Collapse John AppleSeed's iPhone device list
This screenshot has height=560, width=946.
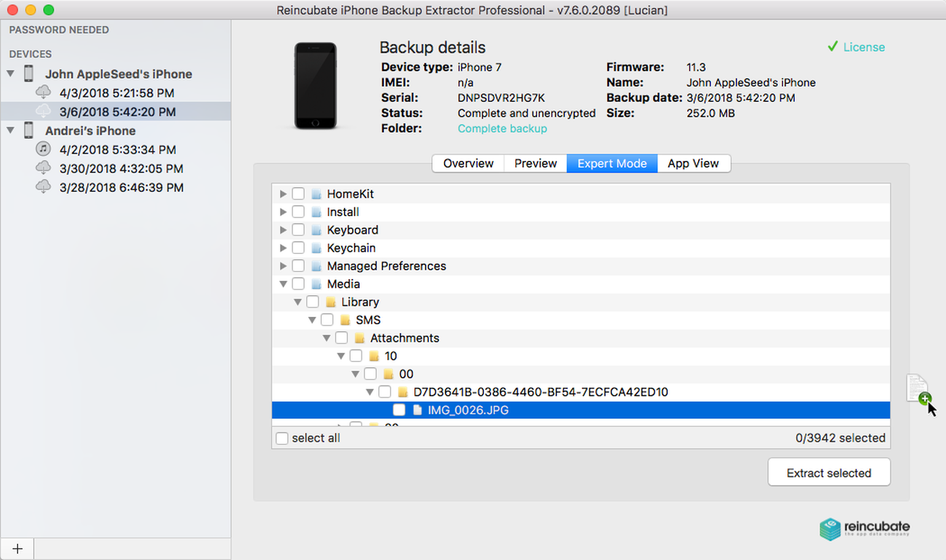click(11, 74)
